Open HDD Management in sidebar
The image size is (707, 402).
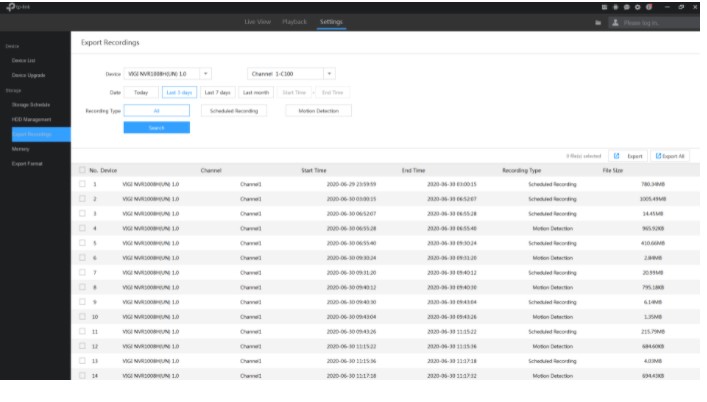pos(32,119)
